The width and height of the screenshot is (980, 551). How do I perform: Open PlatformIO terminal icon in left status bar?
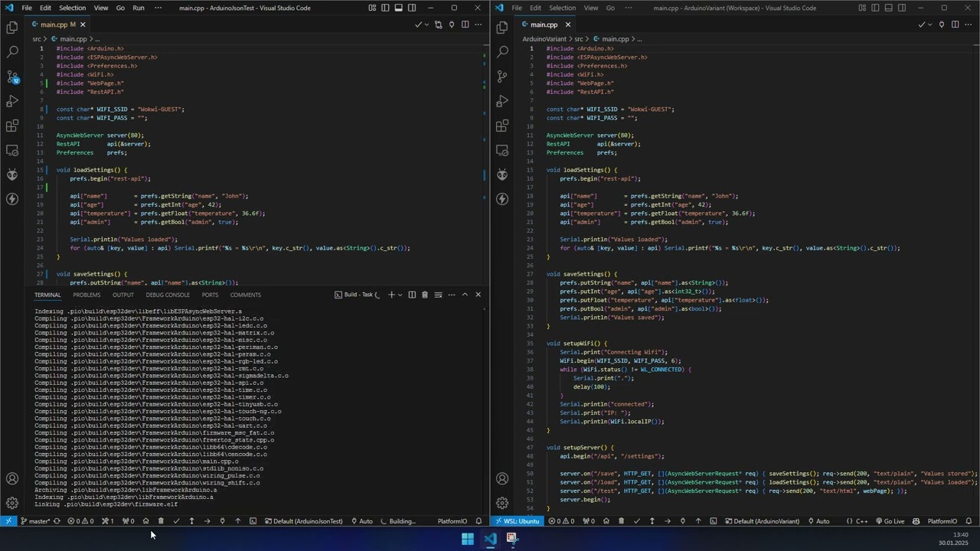click(253, 521)
